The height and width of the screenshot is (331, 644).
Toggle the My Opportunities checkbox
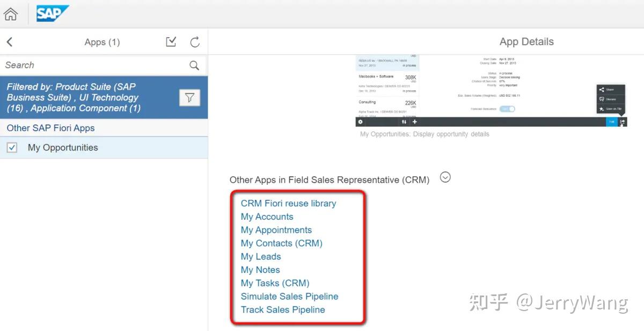pyautogui.click(x=12, y=147)
